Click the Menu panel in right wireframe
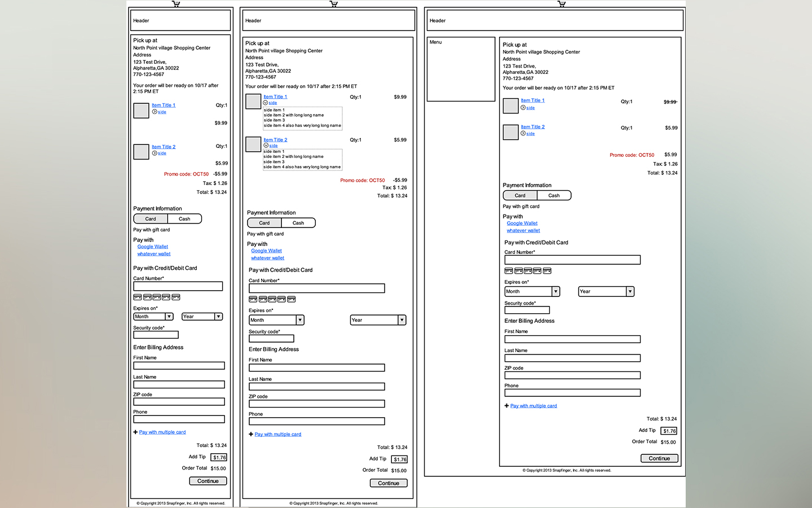The height and width of the screenshot is (508, 812). (x=461, y=69)
